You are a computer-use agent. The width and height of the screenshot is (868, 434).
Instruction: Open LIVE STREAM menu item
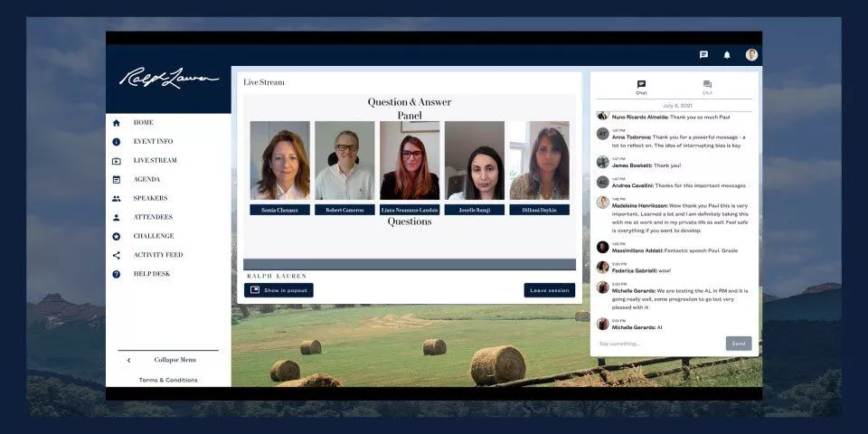click(x=155, y=161)
